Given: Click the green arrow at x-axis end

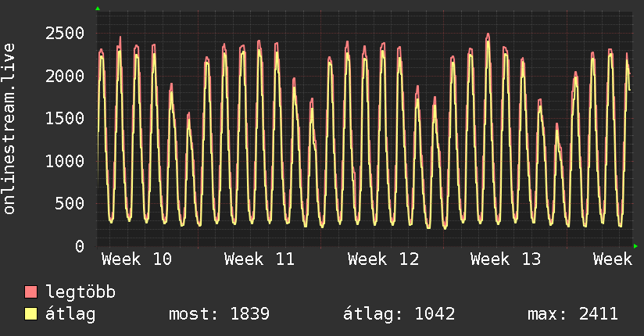Looking at the screenshot, I should click(636, 246).
